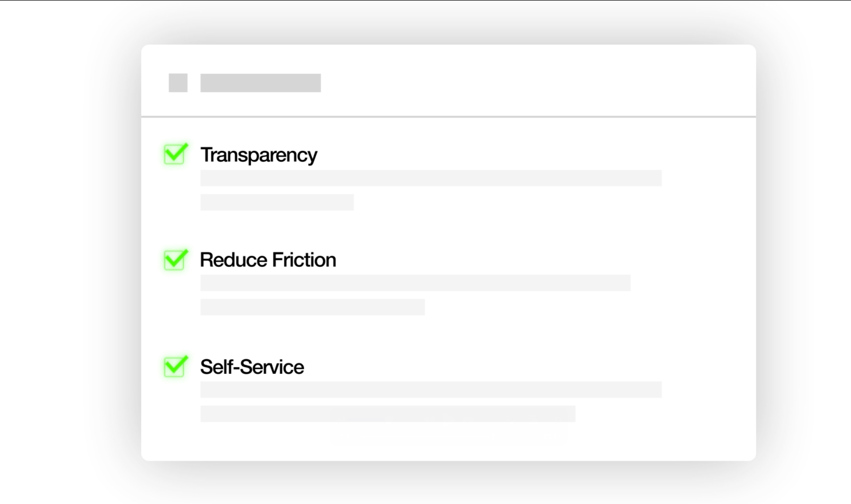Click the divider line beneath the card header
This screenshot has width=851, height=504.
point(449,117)
